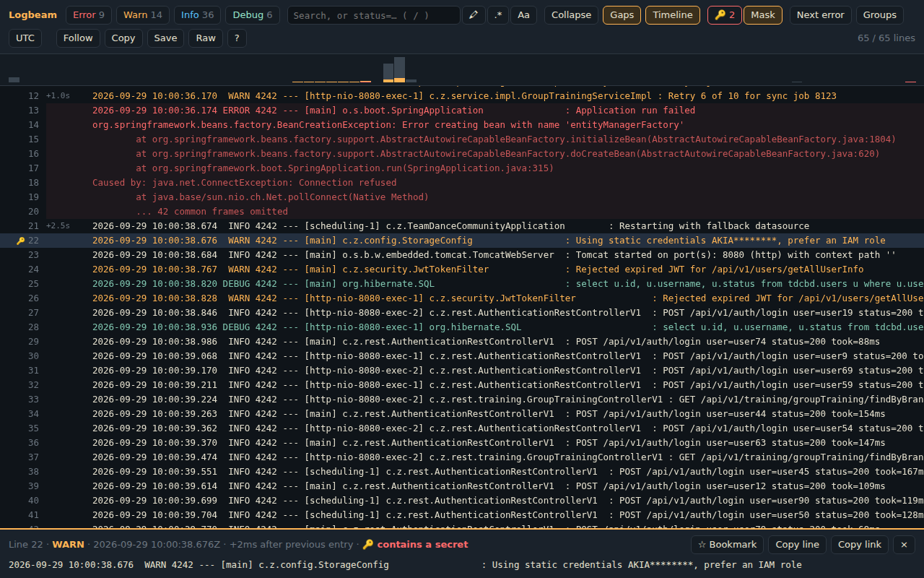Select the login line for user=user74
The width and height of the screenshot is (924, 578).
tap(462, 342)
